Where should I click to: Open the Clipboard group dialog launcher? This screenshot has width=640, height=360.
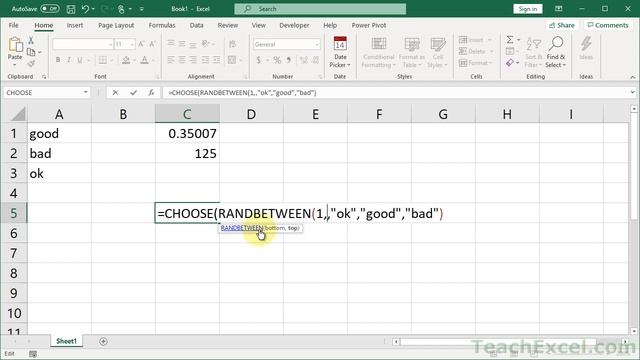click(x=44, y=77)
